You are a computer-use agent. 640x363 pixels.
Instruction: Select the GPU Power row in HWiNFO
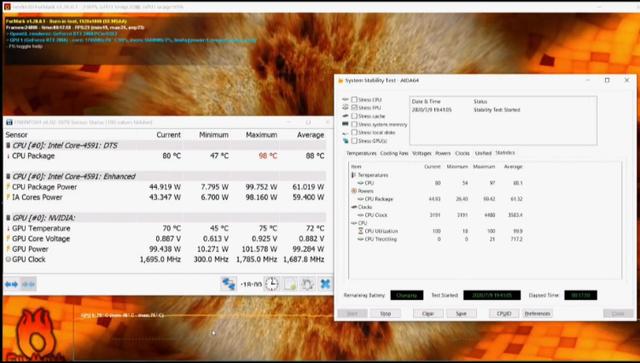(x=165, y=249)
